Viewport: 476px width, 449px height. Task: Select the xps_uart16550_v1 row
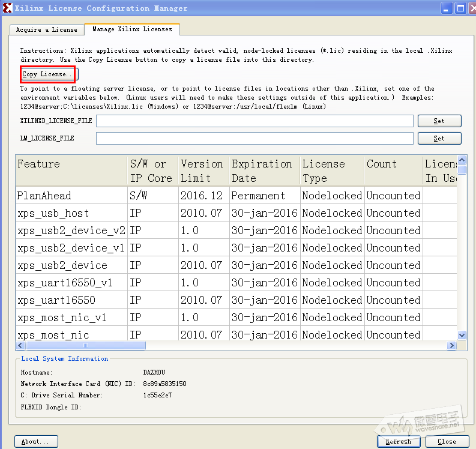236,283
